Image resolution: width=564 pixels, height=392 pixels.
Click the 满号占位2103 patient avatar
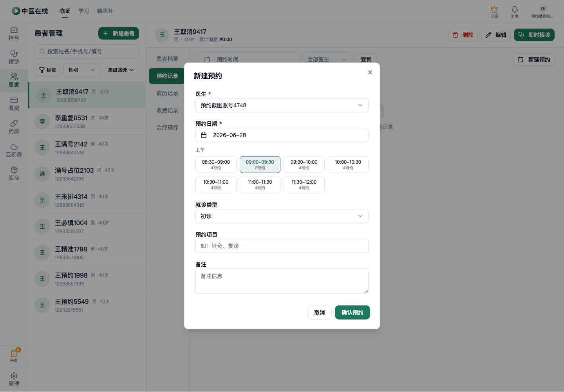tap(42, 174)
